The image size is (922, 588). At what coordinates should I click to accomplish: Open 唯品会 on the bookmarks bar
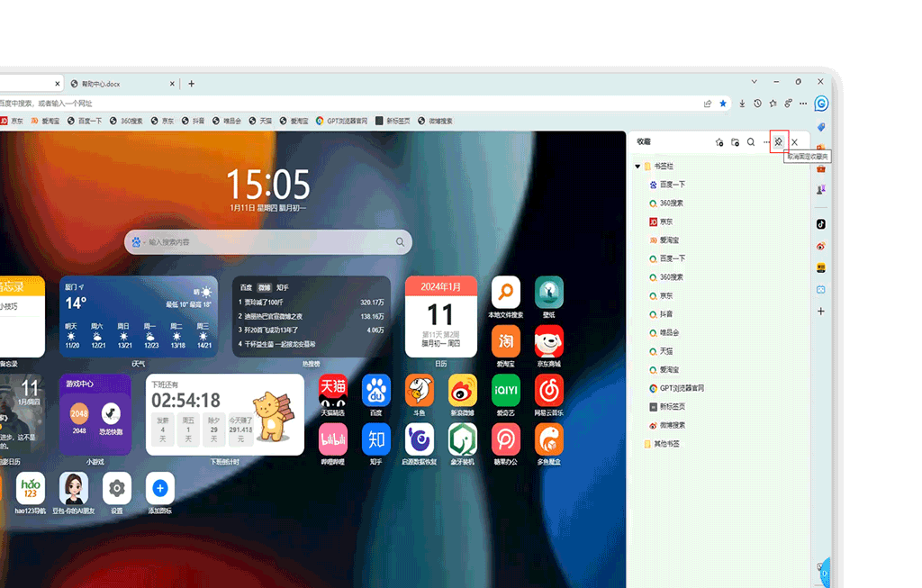227,122
